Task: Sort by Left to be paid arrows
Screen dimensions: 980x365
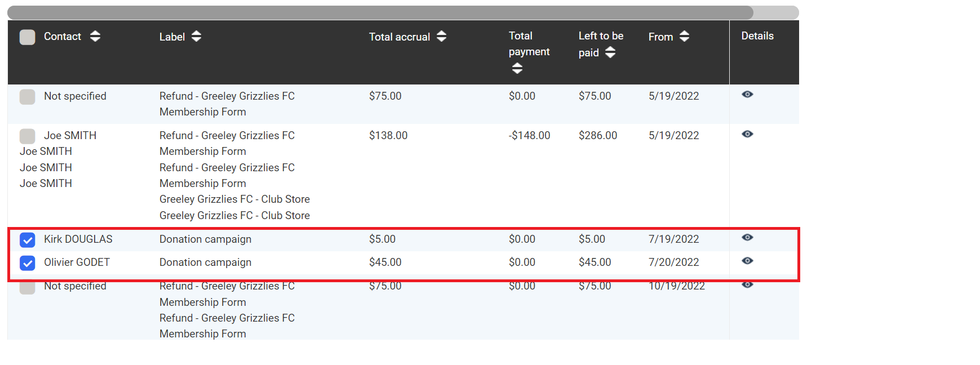Action: (x=610, y=53)
